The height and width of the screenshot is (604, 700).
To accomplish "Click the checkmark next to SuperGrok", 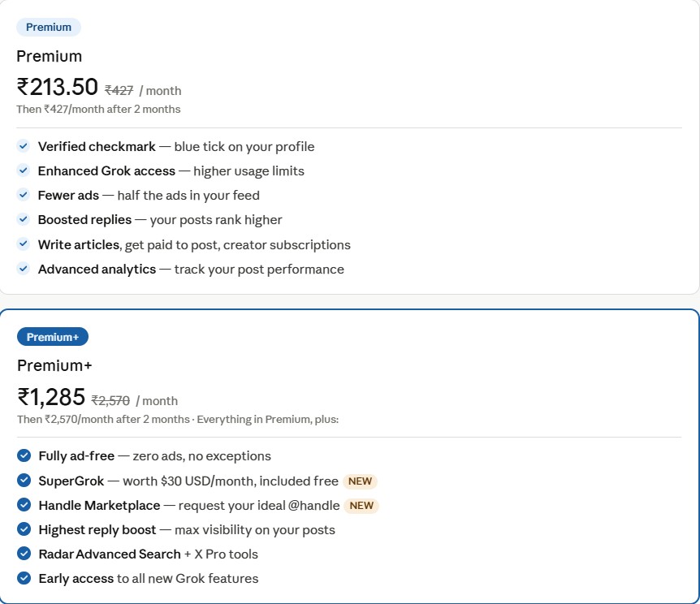I will [x=23, y=480].
